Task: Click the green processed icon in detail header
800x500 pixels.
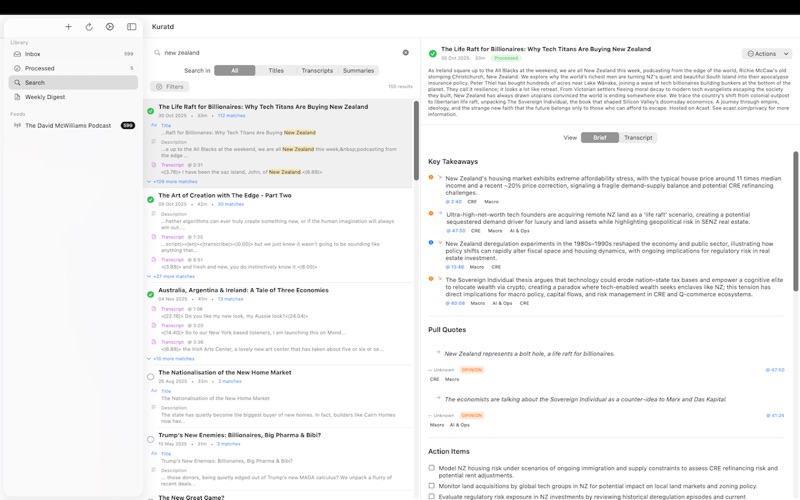Action: 433,53
